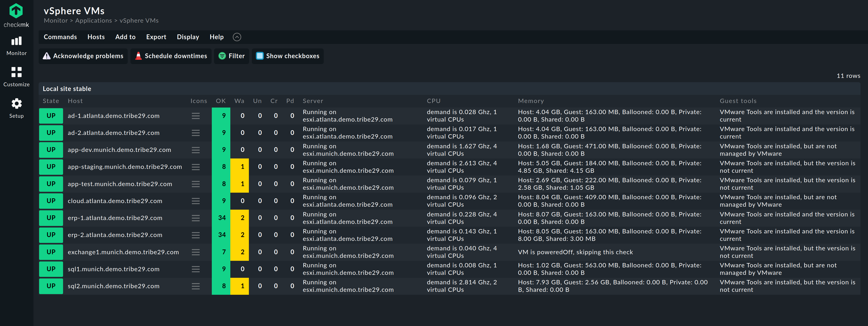Sort by the State column header
868x326 pixels.
[x=51, y=101]
